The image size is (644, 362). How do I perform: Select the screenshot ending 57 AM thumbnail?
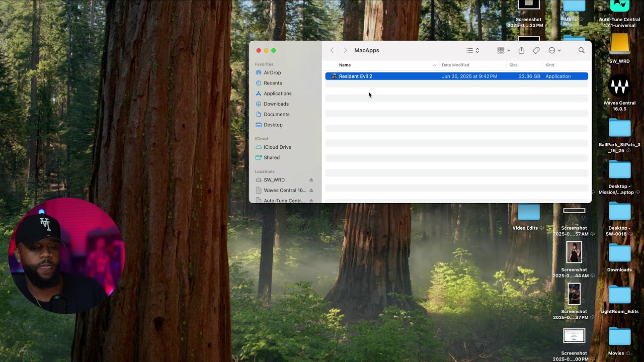tap(574, 211)
